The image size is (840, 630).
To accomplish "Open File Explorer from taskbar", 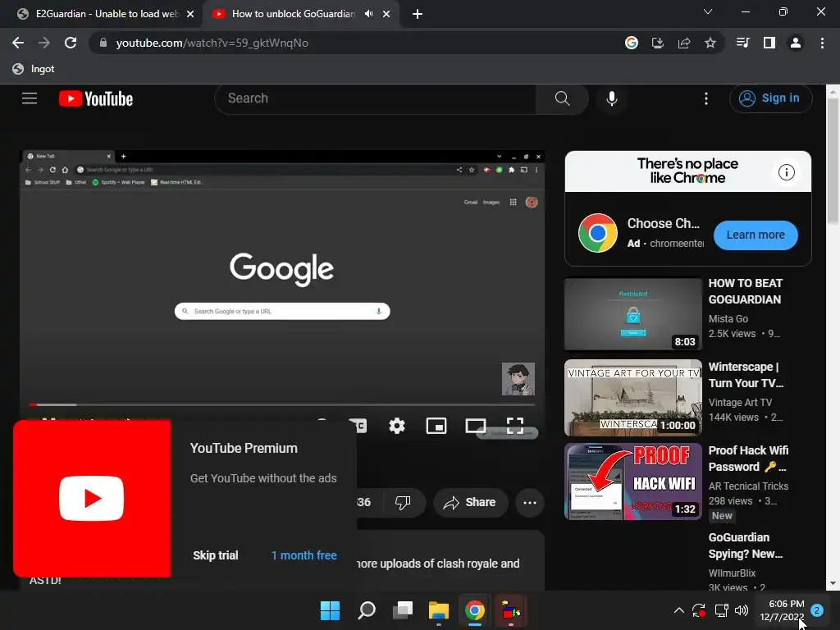I will [x=438, y=610].
